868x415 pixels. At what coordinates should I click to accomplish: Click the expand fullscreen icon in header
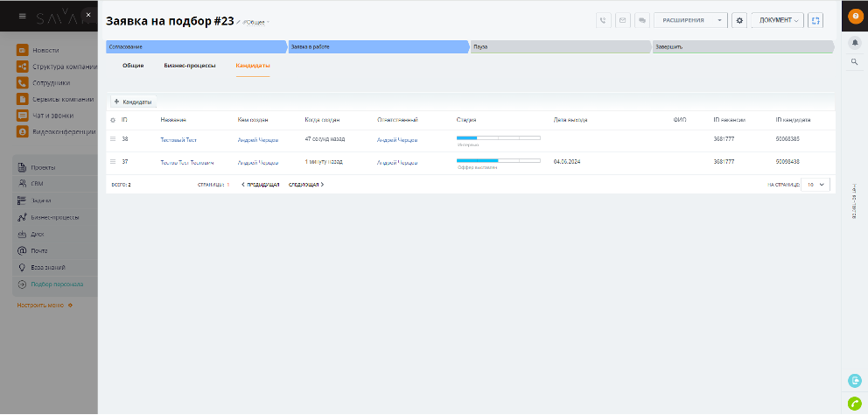click(x=815, y=20)
